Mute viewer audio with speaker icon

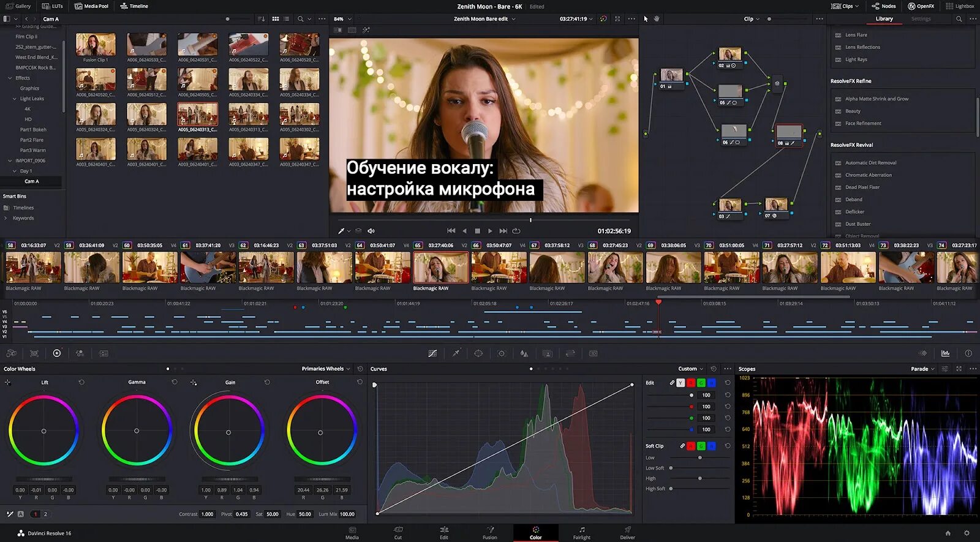371,231
